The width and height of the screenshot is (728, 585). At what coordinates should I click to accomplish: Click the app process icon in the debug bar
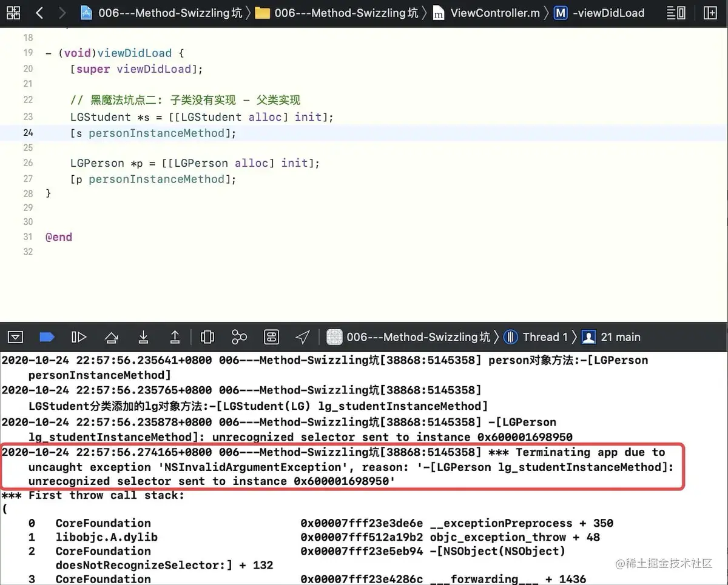pyautogui.click(x=334, y=337)
